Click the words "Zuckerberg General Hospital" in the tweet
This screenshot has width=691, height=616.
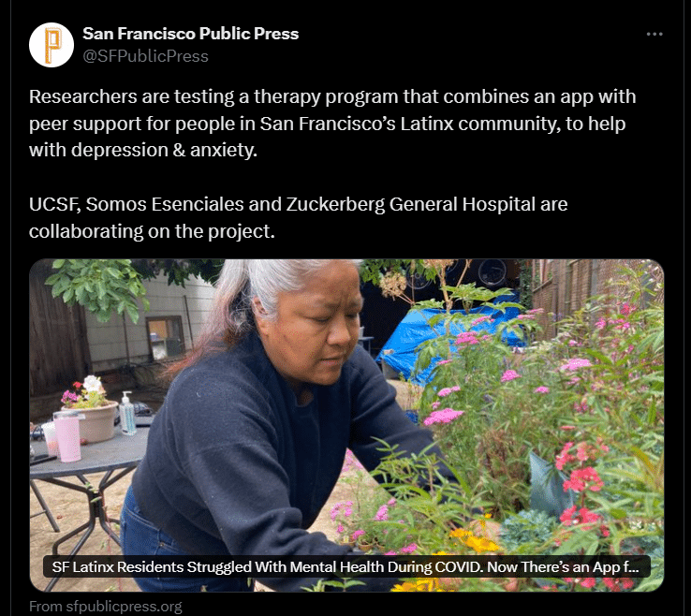tap(411, 204)
